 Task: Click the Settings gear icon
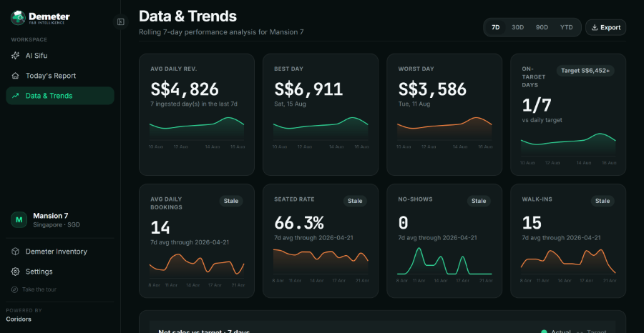click(15, 272)
